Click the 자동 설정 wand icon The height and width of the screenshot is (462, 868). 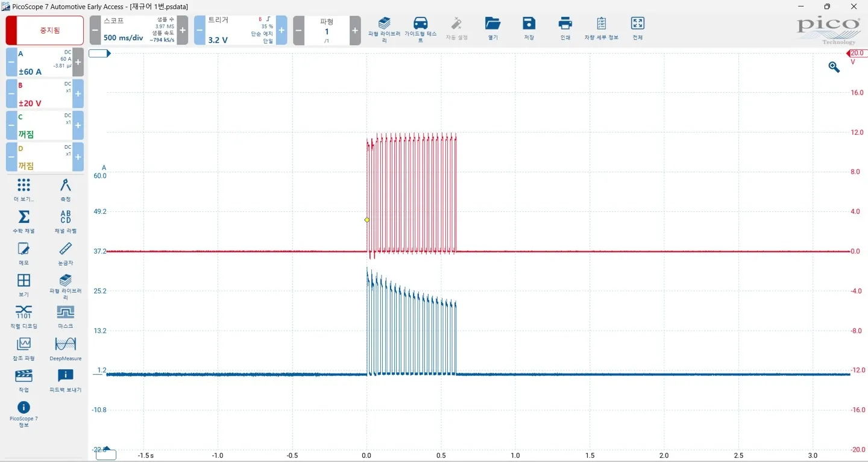[x=456, y=29]
